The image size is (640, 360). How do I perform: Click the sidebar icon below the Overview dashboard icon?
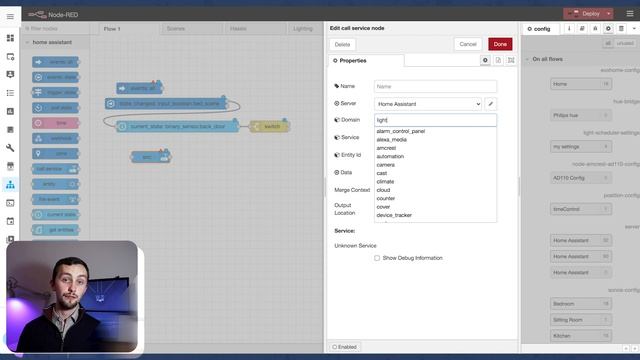point(10,56)
